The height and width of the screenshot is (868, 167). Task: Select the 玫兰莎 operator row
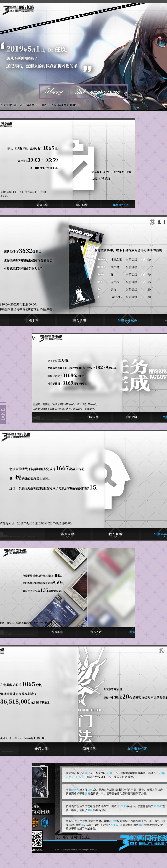(x=124, y=282)
